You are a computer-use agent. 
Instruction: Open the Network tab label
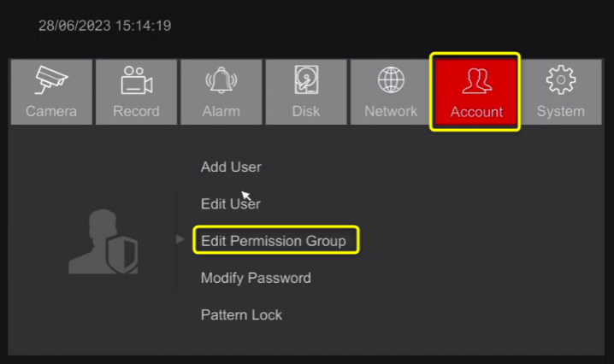[391, 111]
